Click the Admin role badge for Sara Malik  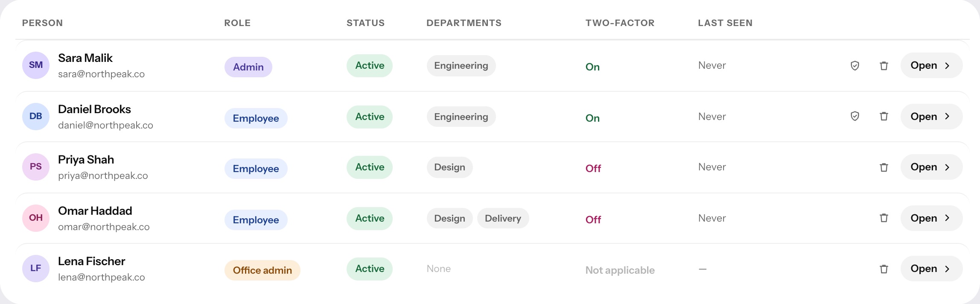coord(248,67)
